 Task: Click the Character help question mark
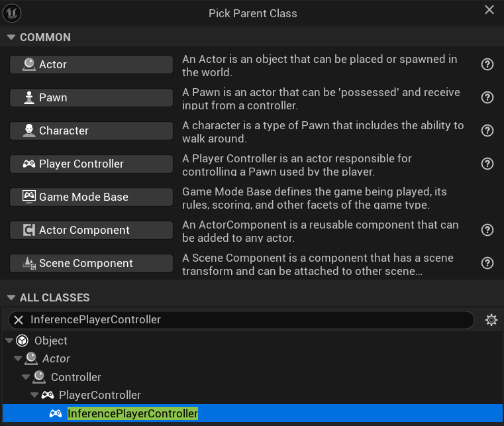(487, 131)
